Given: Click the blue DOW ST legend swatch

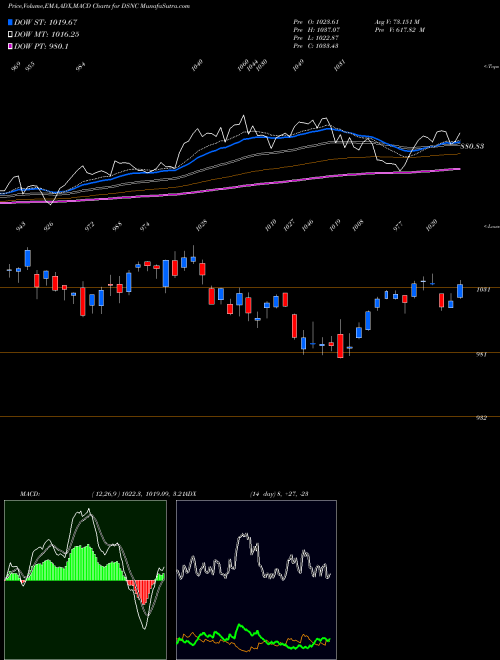Looking at the screenshot, I should click(10, 22).
